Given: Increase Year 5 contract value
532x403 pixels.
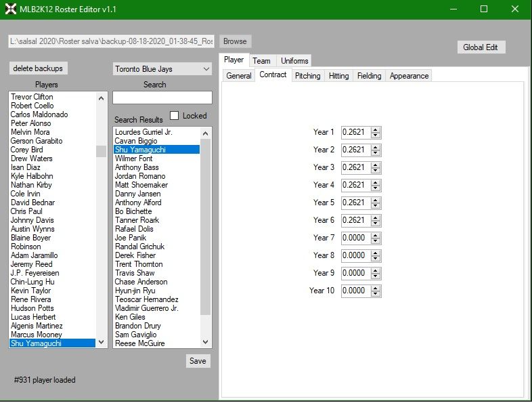Looking at the screenshot, I should 375,200.
